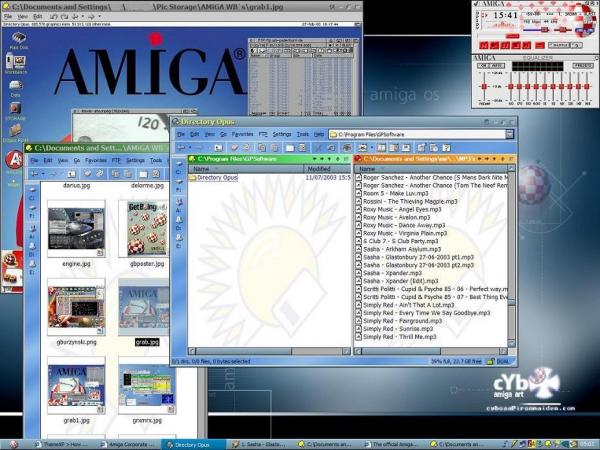600x450 pixels.
Task: Open the Tools menu in front Directory Opus
Action: coord(302,134)
